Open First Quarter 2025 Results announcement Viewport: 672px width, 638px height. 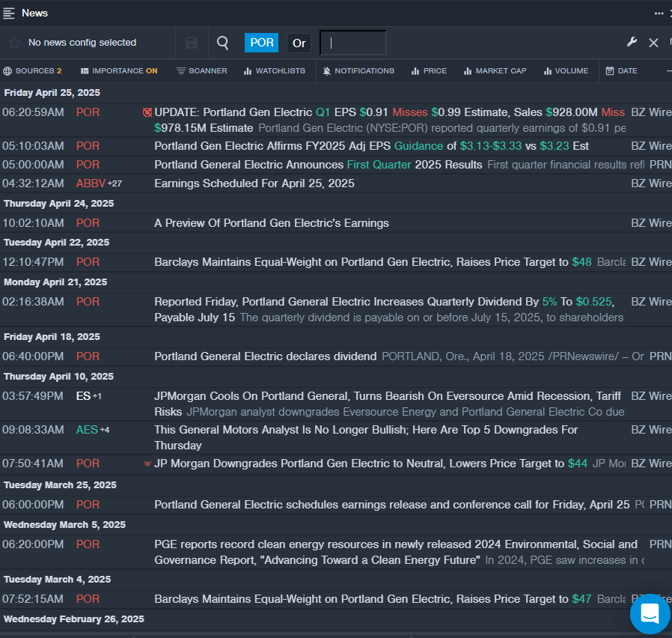[x=318, y=165]
